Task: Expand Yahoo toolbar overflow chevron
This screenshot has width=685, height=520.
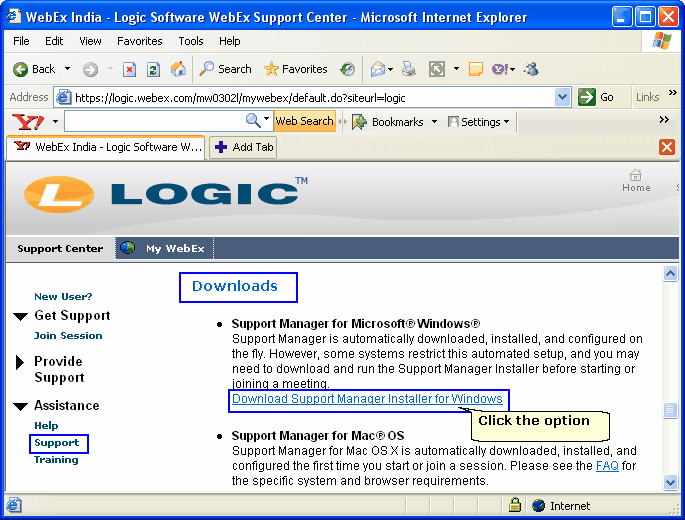Action: click(x=664, y=120)
